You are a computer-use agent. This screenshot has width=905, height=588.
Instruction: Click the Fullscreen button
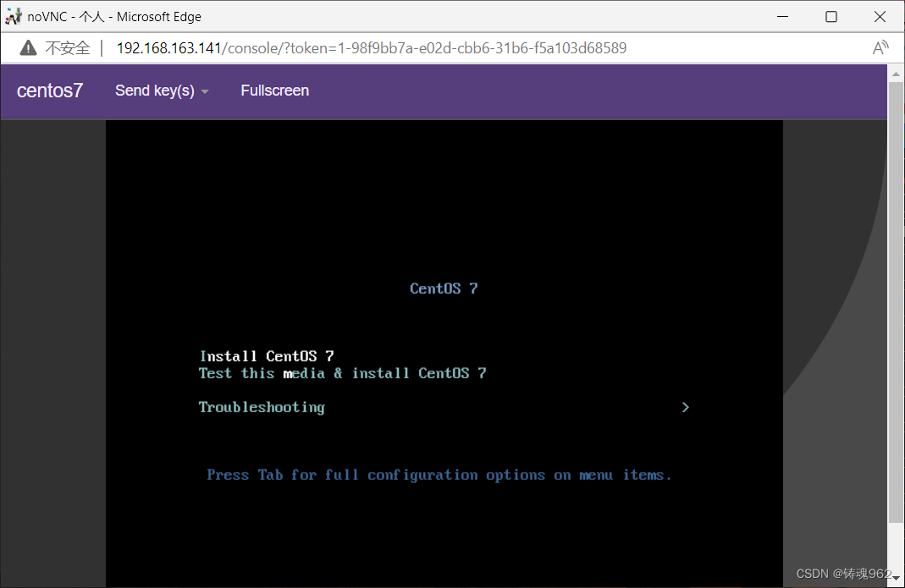(275, 91)
